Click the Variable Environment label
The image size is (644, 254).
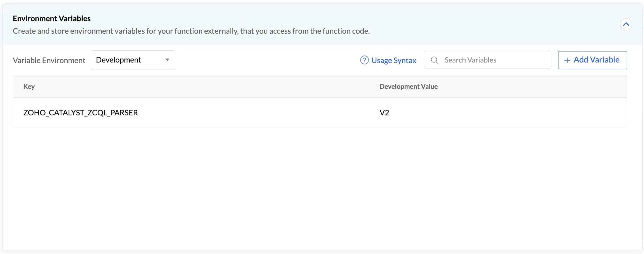(49, 60)
